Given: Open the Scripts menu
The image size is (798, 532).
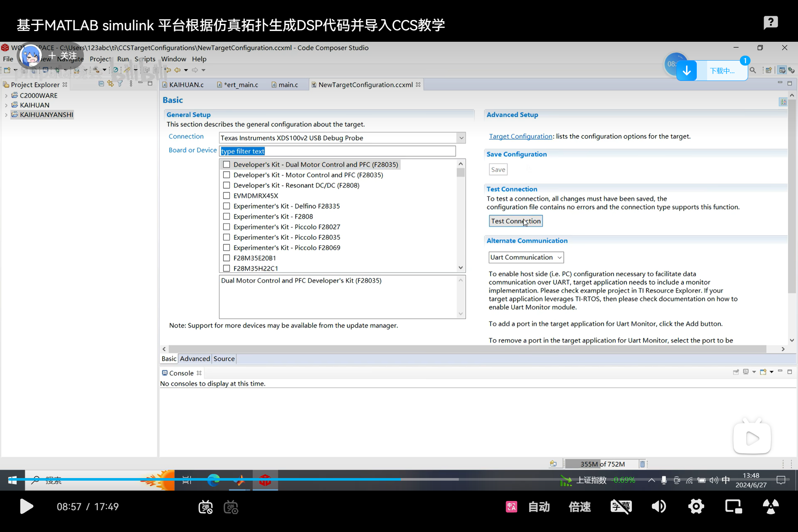Looking at the screenshot, I should (145, 59).
